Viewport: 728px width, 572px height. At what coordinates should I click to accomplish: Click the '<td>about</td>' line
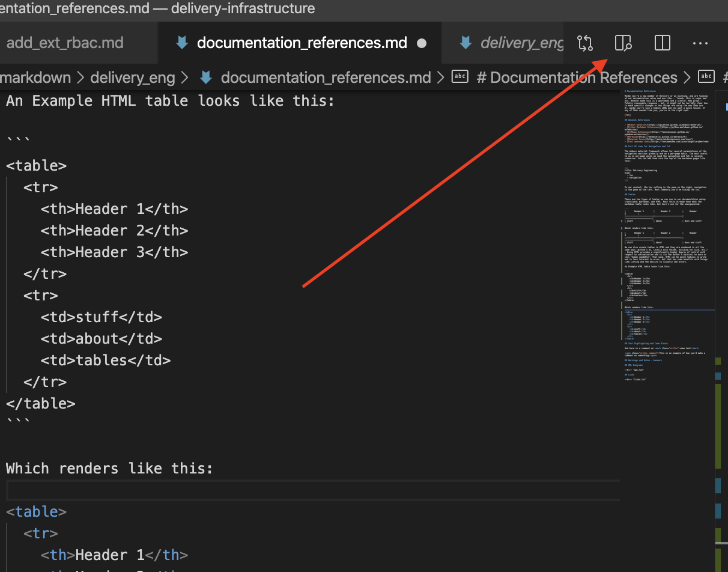102,339
